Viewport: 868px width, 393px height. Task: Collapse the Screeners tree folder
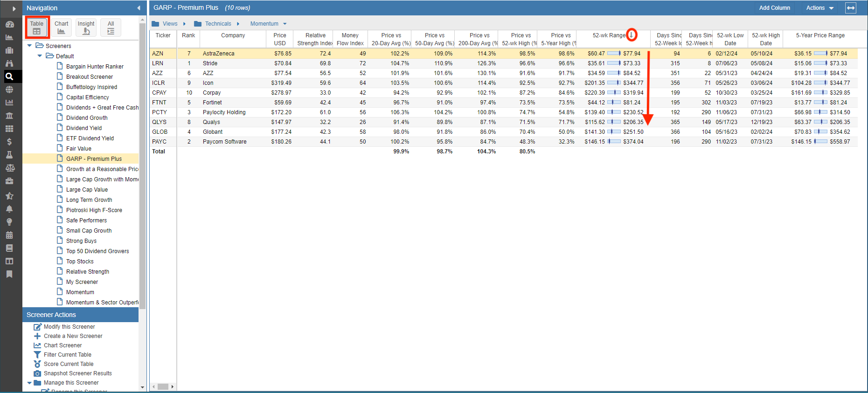tap(30, 46)
